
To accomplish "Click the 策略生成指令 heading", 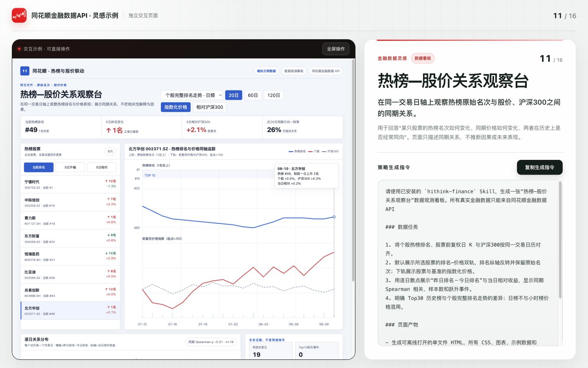I will [x=394, y=167].
